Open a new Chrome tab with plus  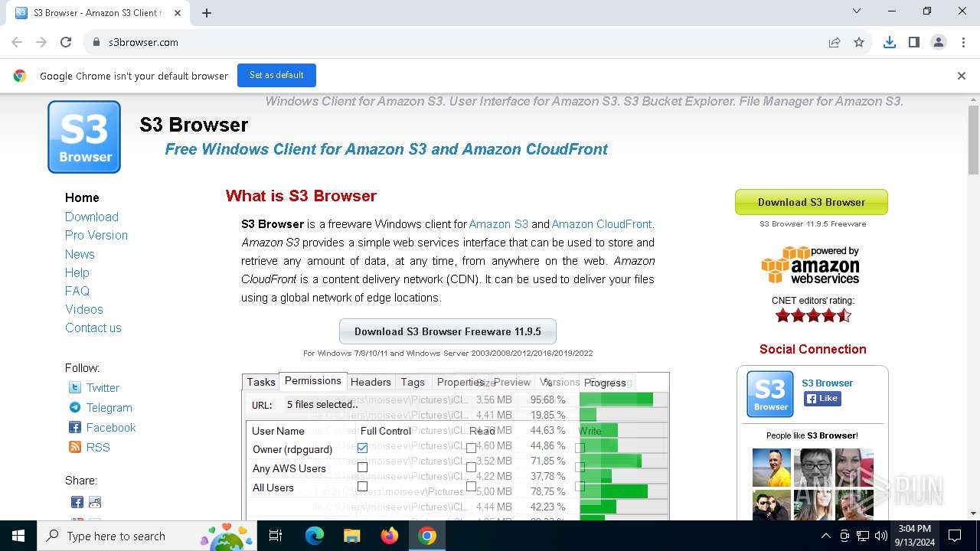coord(207,12)
